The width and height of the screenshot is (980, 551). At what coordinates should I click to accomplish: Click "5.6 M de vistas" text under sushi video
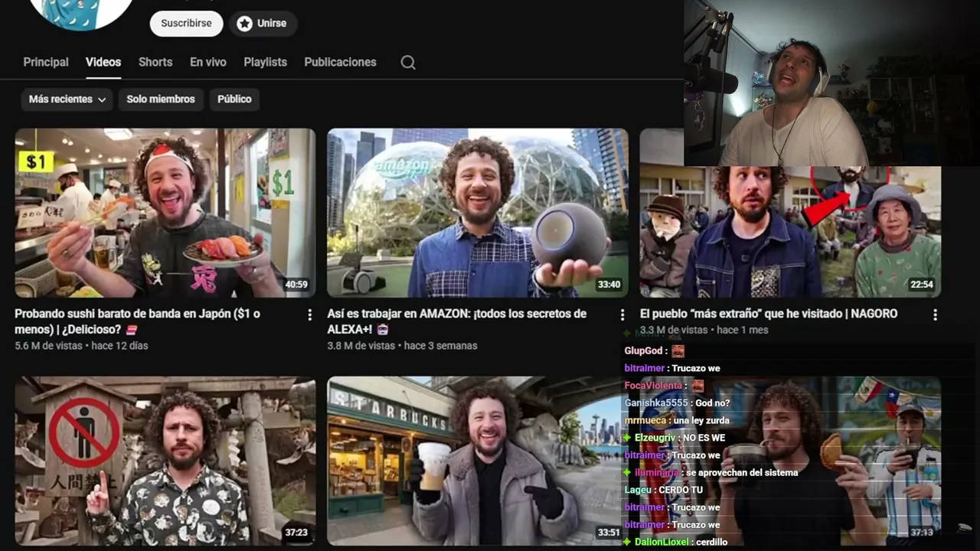tap(47, 346)
